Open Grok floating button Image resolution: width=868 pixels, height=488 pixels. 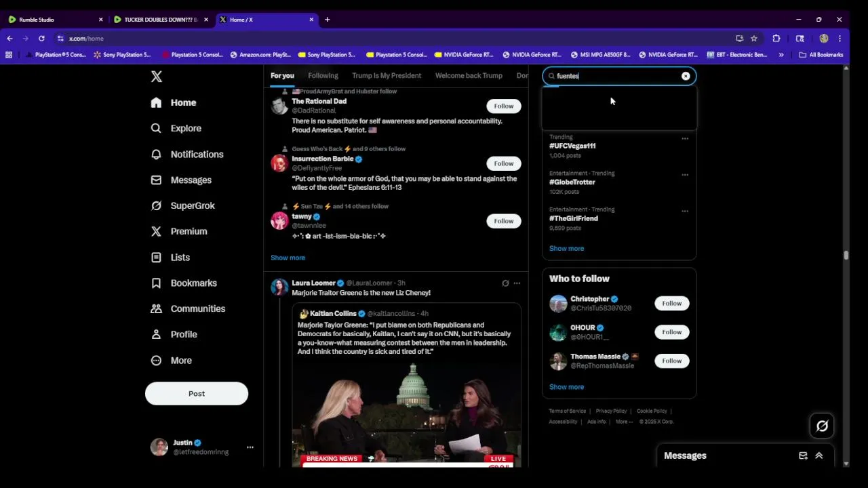(822, 426)
